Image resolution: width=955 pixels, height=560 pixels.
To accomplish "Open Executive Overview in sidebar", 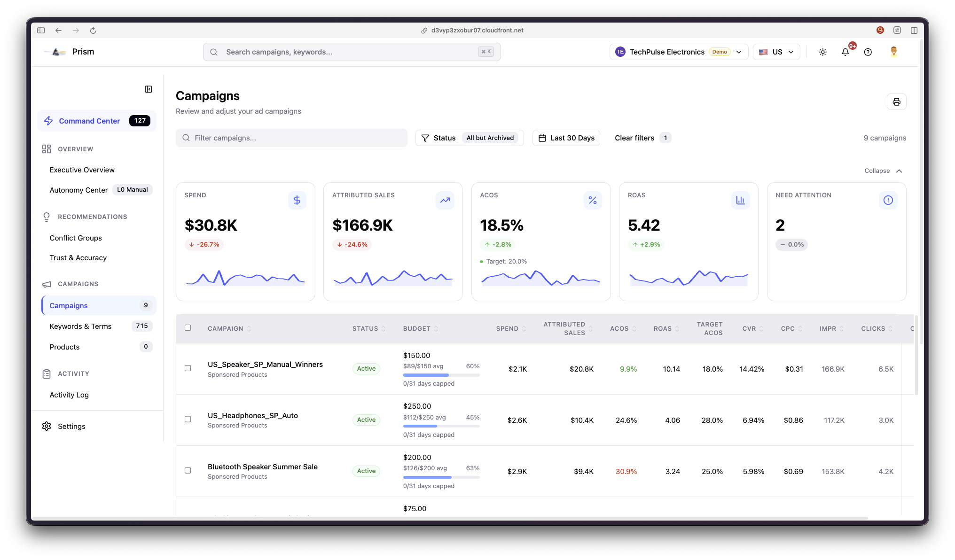I will (x=82, y=170).
